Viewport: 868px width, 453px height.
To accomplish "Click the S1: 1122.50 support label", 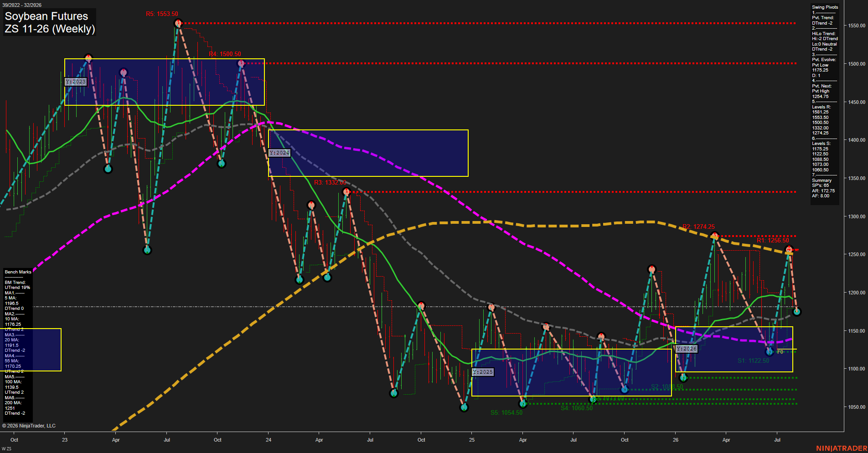I will 753,360.
